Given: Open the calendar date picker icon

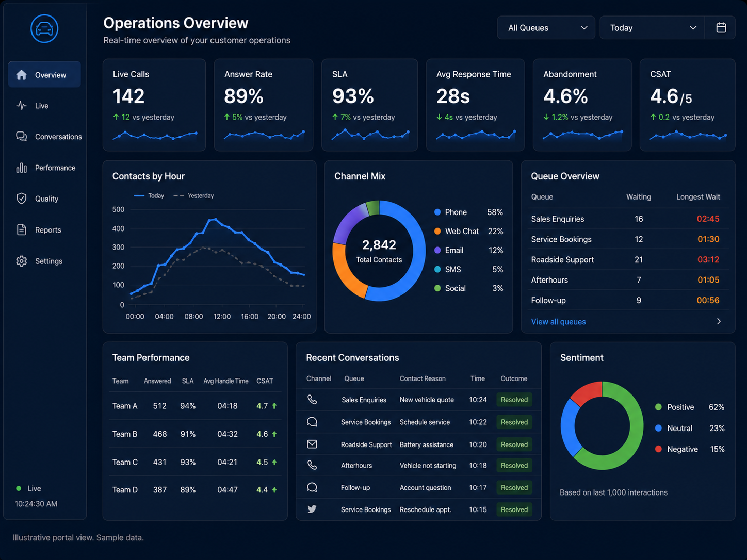Looking at the screenshot, I should [721, 28].
